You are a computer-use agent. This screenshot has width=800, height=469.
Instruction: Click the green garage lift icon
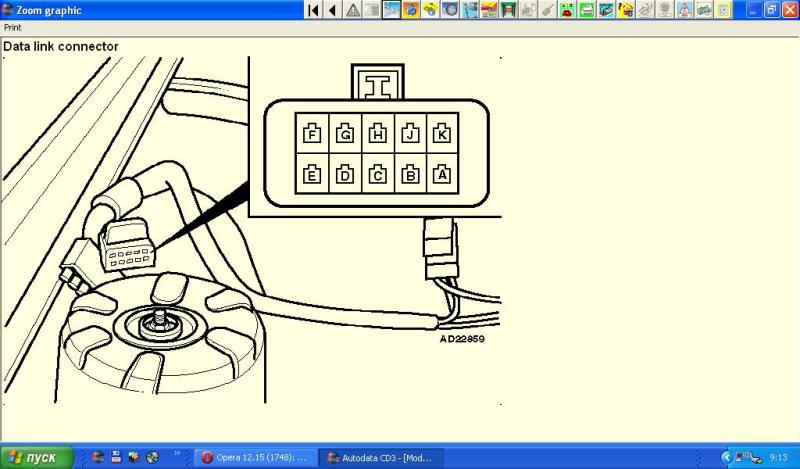[509, 10]
